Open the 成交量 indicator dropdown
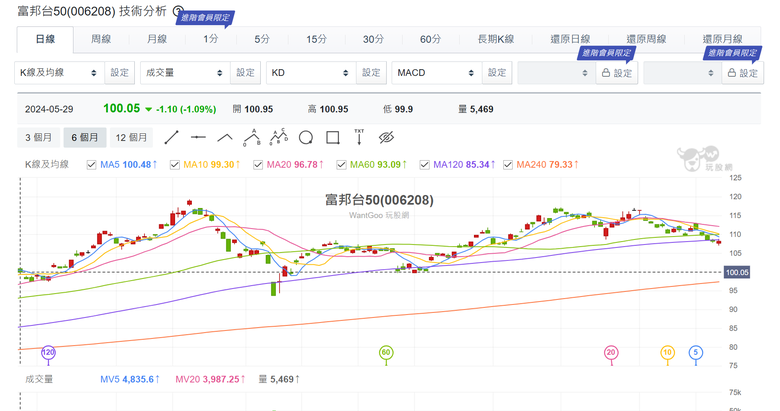The image size is (780, 411). tap(185, 73)
